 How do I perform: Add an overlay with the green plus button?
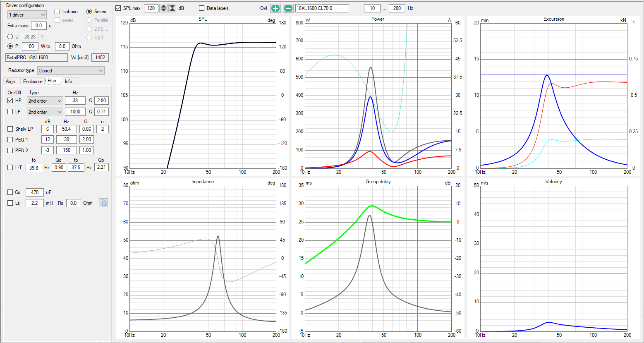(275, 8)
